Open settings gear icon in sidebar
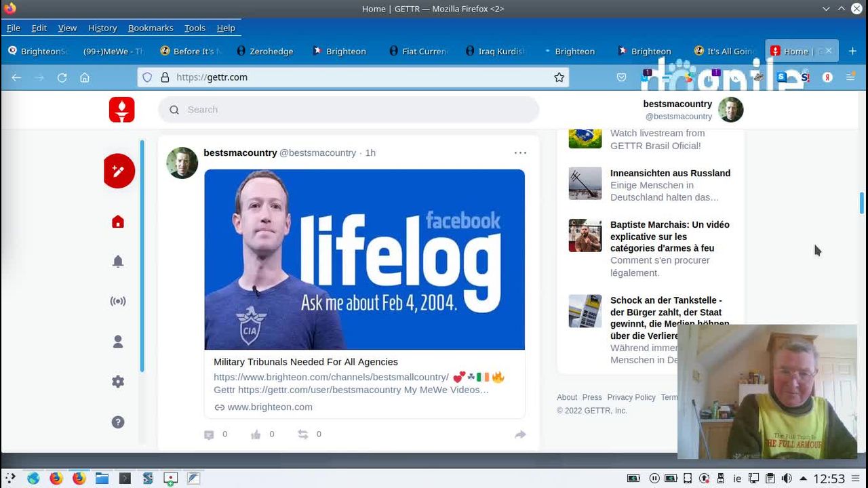Screen dimensions: 868x488 [118, 382]
